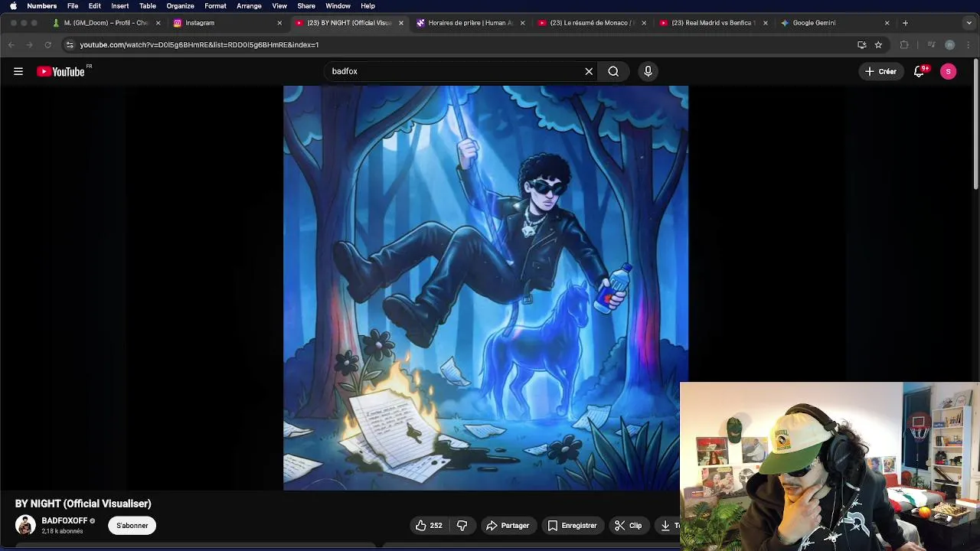
Task: Clear the badfox search text
Action: (x=589, y=71)
